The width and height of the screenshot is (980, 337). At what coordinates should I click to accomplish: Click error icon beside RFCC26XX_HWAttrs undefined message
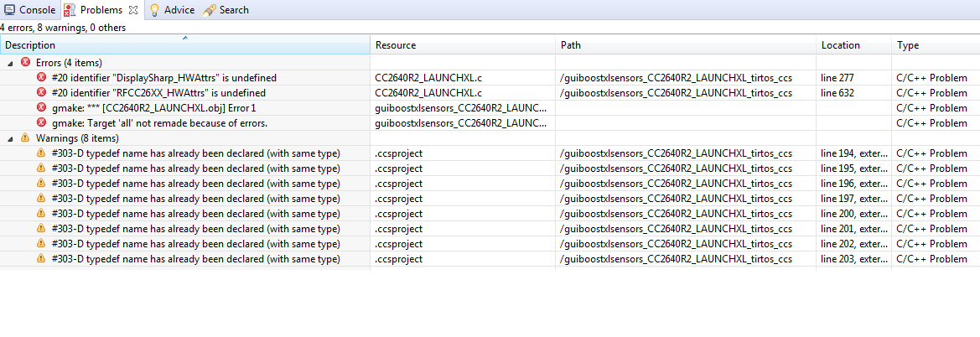(41, 92)
